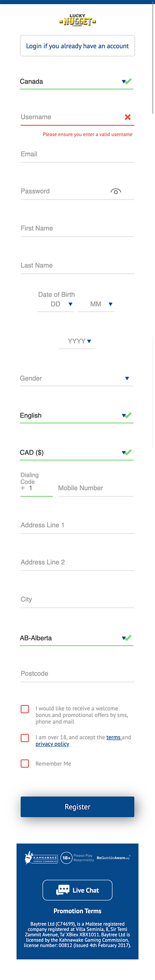The height and width of the screenshot is (980, 155).
Task: Click the 18+ Please Play Responsibly badge
Action: (77, 858)
